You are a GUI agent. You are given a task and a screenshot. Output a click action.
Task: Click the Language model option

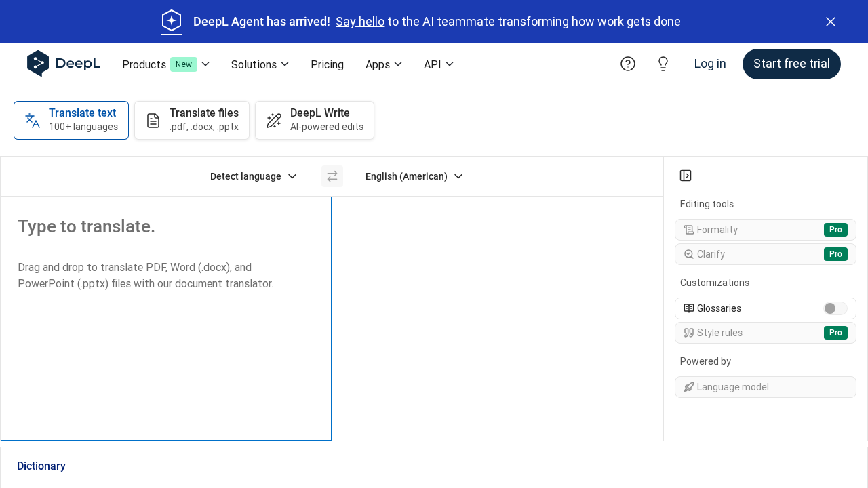[765, 387]
